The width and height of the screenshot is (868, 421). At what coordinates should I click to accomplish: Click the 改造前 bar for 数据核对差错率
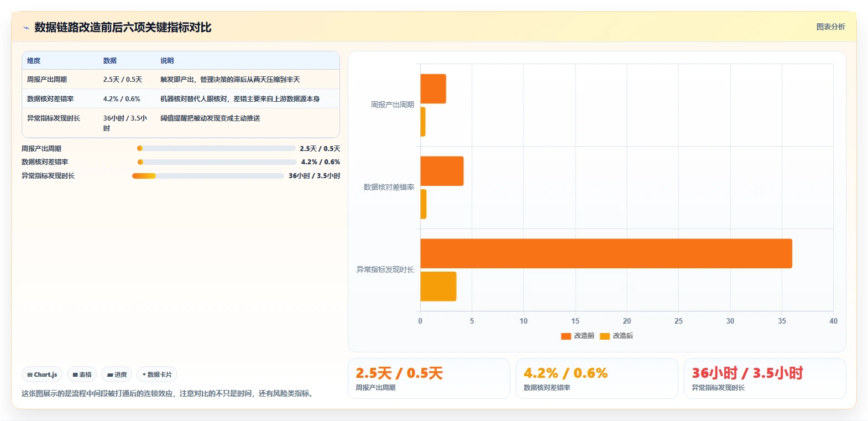442,171
